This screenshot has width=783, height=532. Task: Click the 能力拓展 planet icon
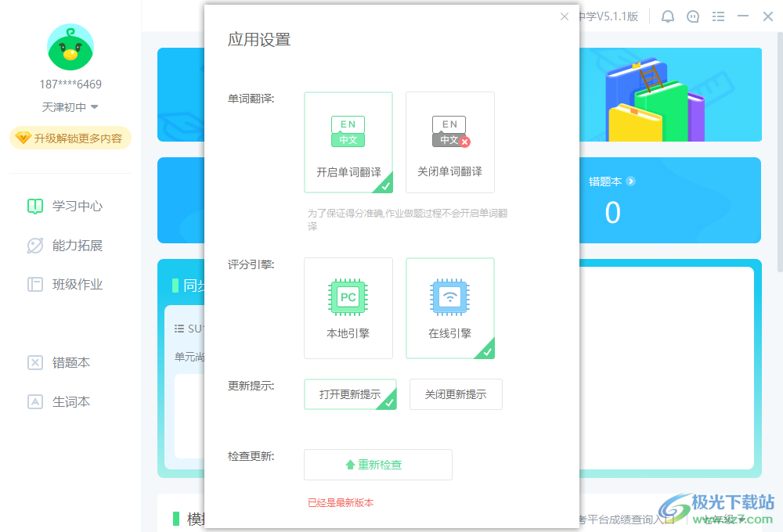click(x=35, y=245)
